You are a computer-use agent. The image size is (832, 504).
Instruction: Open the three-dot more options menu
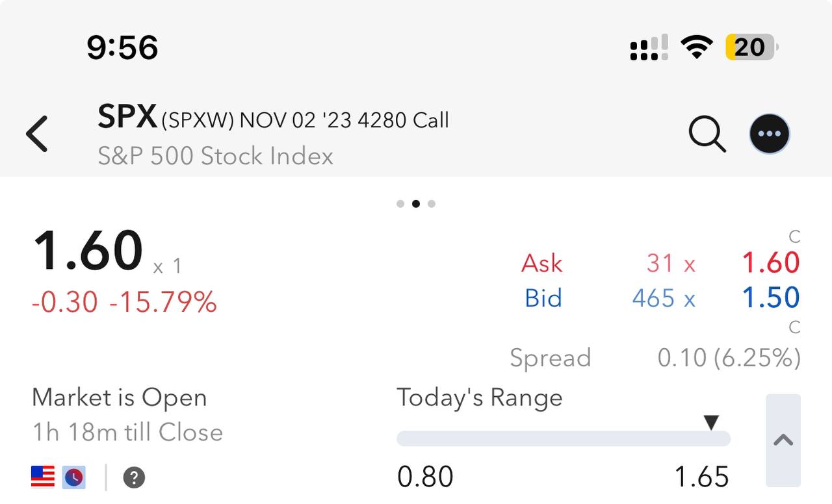770,134
